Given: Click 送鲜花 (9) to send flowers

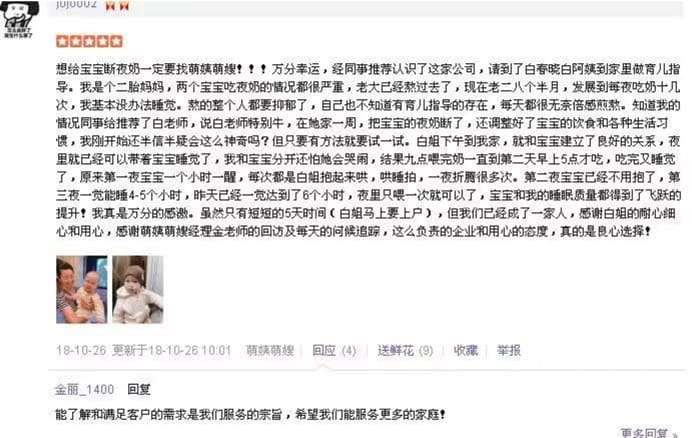Looking at the screenshot, I should click(405, 350).
